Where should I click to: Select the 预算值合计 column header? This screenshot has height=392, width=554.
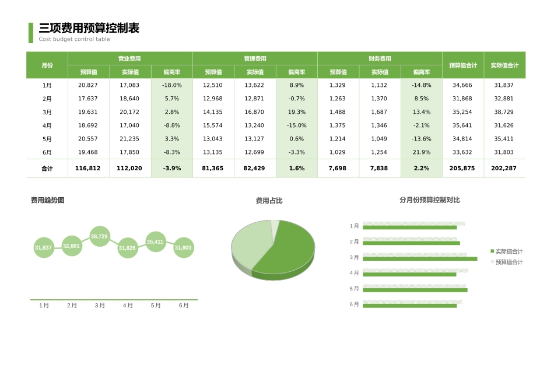pyautogui.click(x=464, y=65)
